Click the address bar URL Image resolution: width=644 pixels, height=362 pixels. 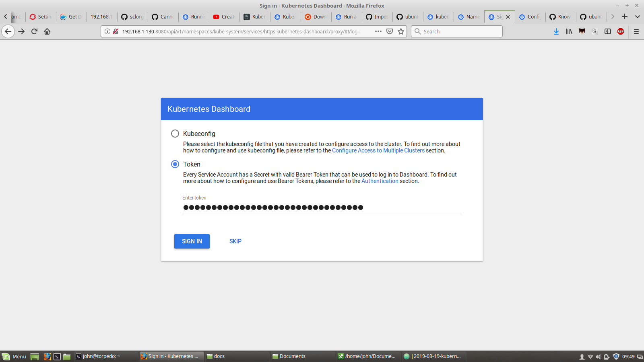pyautogui.click(x=242, y=31)
